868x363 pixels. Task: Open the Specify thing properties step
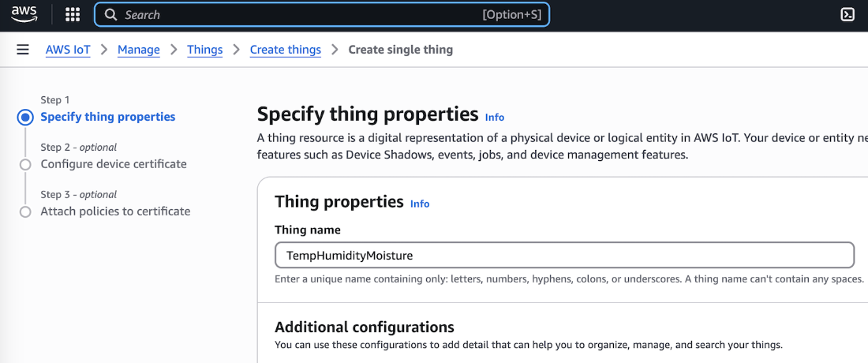point(107,117)
